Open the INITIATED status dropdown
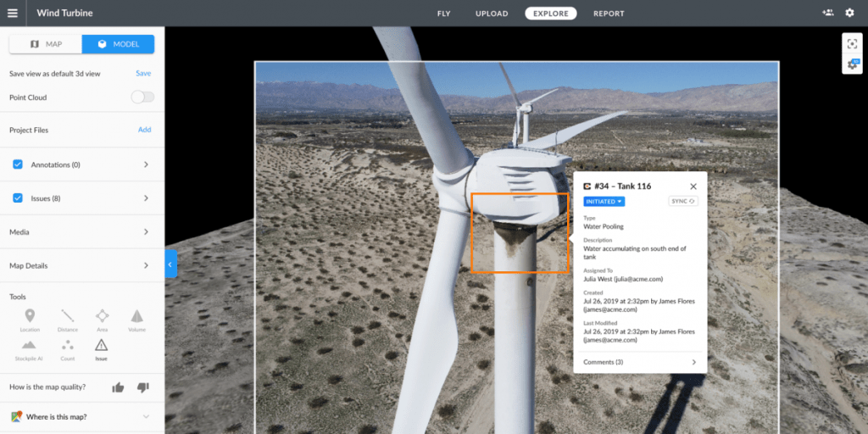868x434 pixels. point(604,201)
